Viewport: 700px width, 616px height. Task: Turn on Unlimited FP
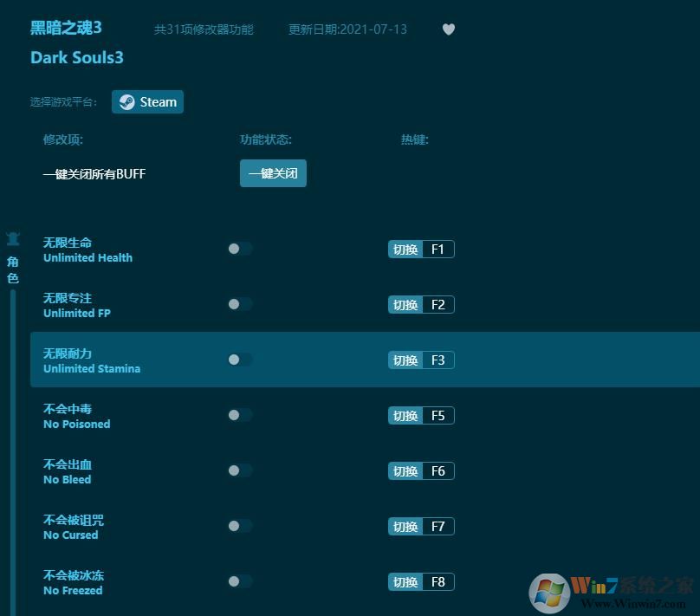click(x=239, y=304)
